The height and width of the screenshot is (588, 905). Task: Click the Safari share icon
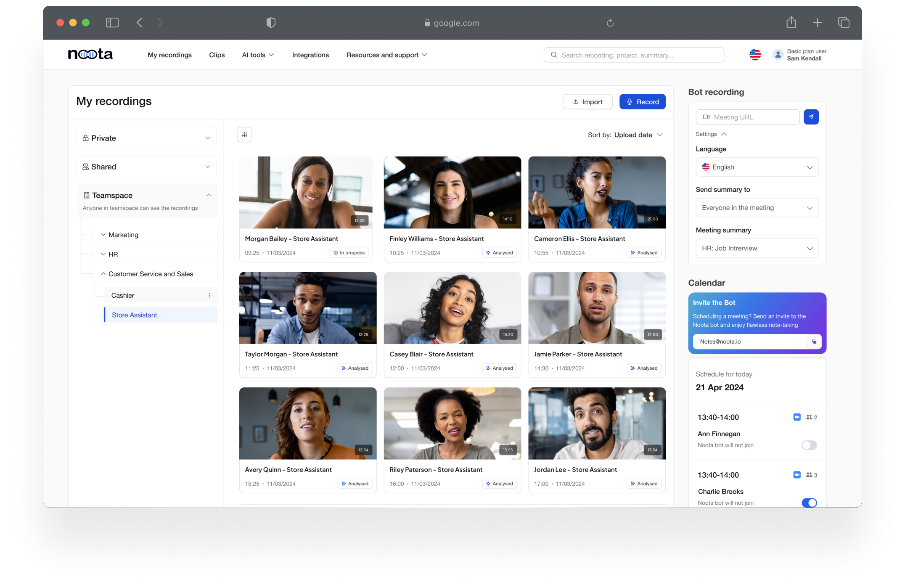point(791,22)
